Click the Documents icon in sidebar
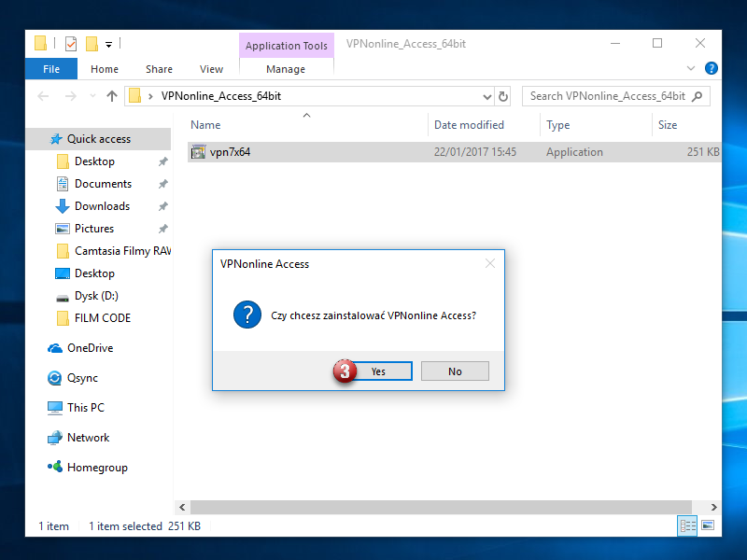This screenshot has height=560, width=747. pyautogui.click(x=63, y=184)
